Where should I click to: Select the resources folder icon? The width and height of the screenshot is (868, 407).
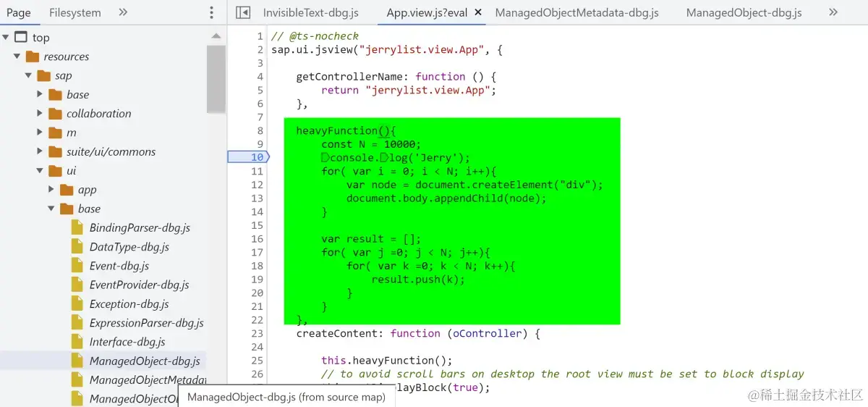point(32,56)
